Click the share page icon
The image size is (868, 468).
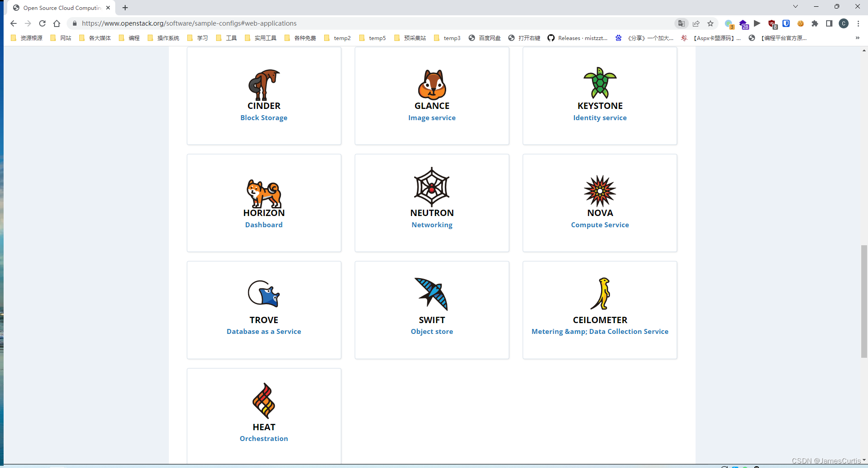[696, 23]
